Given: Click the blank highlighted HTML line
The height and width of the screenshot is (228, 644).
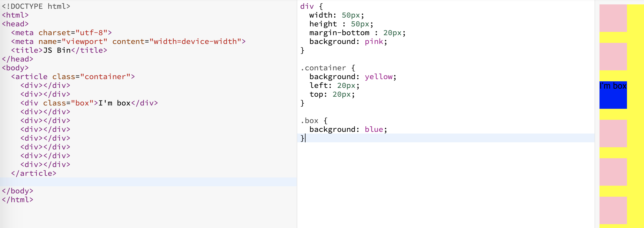Looking at the screenshot, I should (x=148, y=182).
